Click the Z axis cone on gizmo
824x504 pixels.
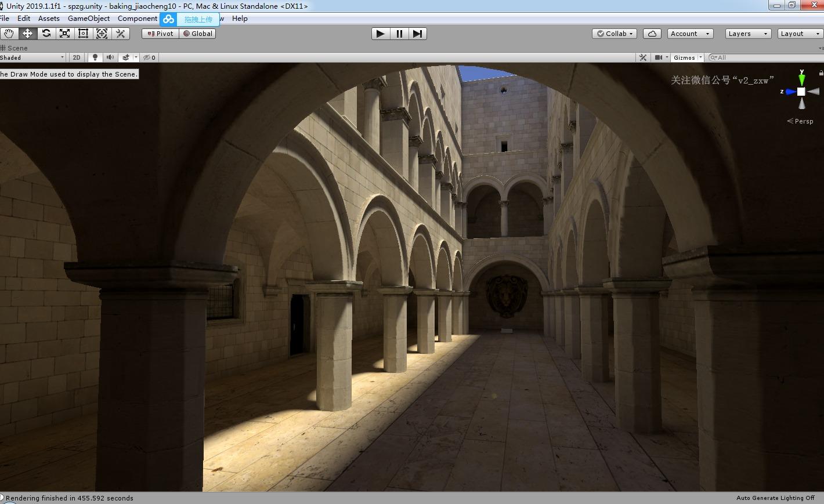(x=790, y=92)
